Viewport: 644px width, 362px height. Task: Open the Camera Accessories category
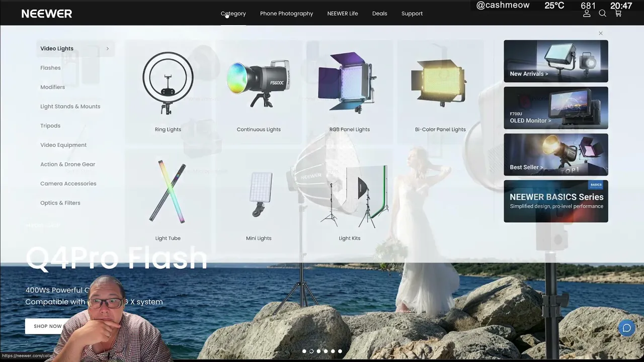click(68, 184)
